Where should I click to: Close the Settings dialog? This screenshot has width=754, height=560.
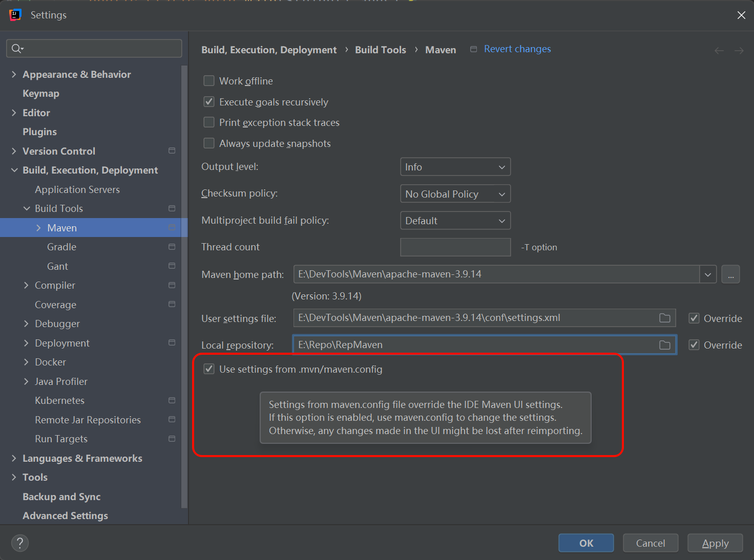741,15
